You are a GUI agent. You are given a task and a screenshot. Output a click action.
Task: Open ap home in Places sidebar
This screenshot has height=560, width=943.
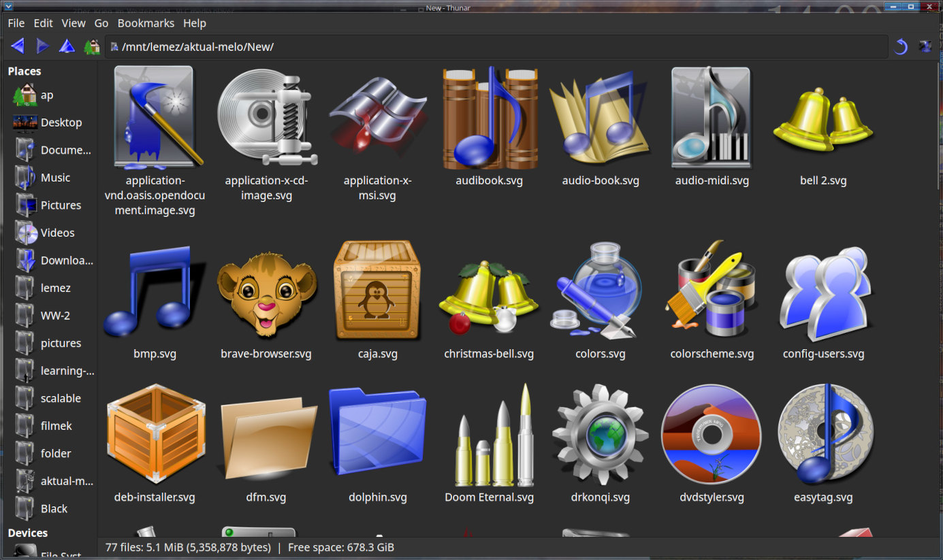point(49,95)
